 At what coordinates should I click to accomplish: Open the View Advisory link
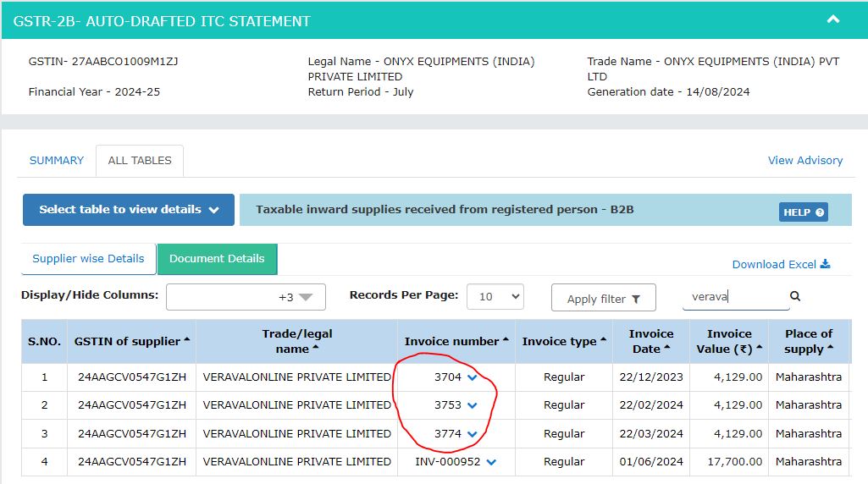click(x=804, y=161)
